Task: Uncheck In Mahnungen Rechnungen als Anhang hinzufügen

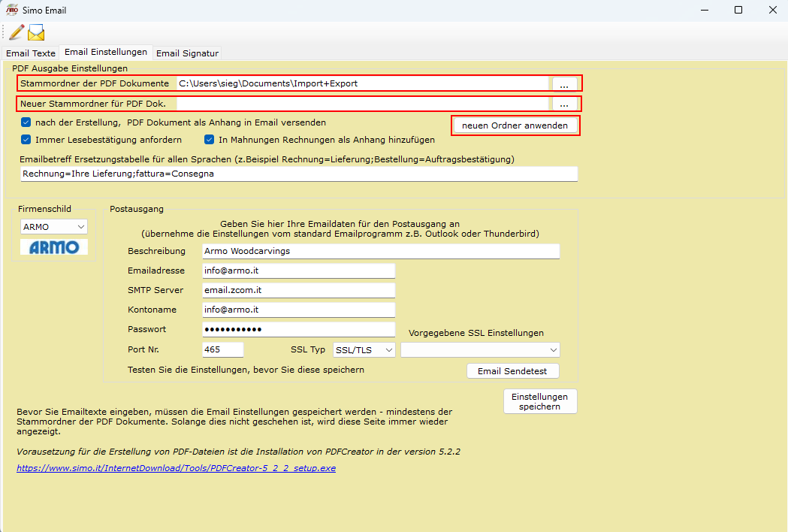Action: [210, 140]
